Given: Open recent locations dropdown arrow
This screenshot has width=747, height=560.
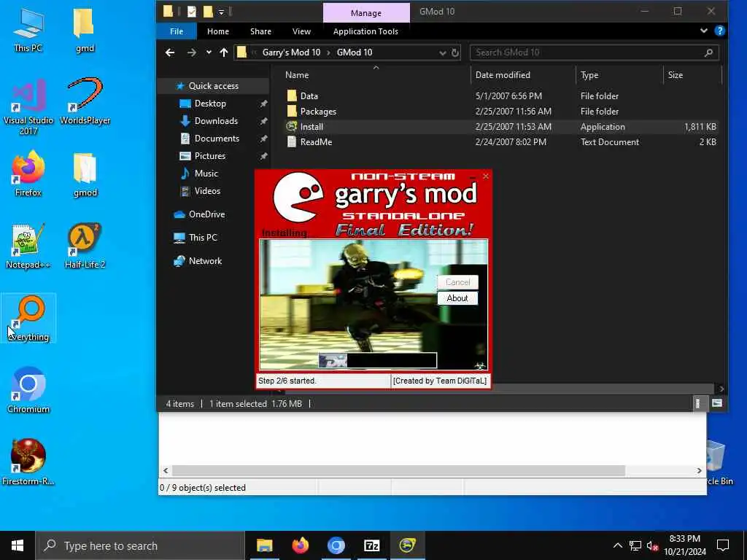Looking at the screenshot, I should (209, 52).
